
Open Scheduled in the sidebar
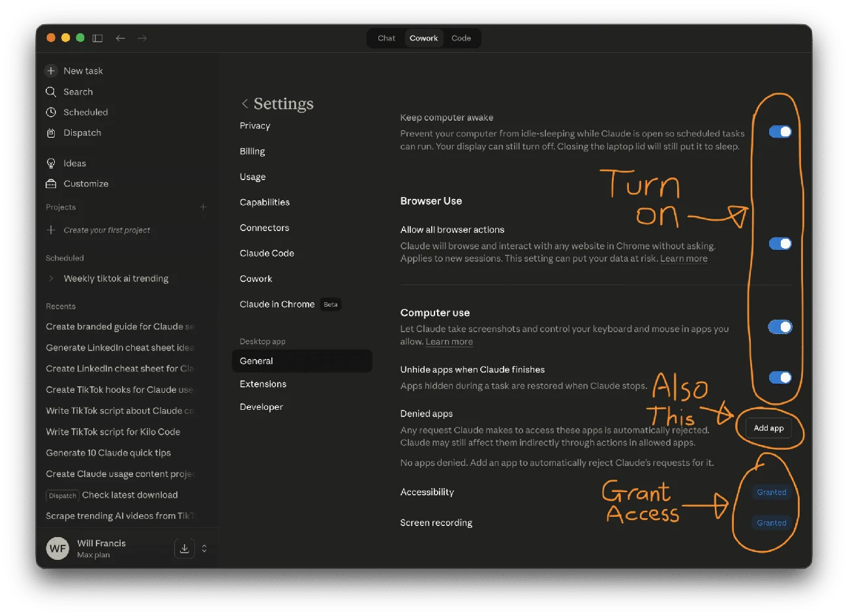[x=85, y=112]
